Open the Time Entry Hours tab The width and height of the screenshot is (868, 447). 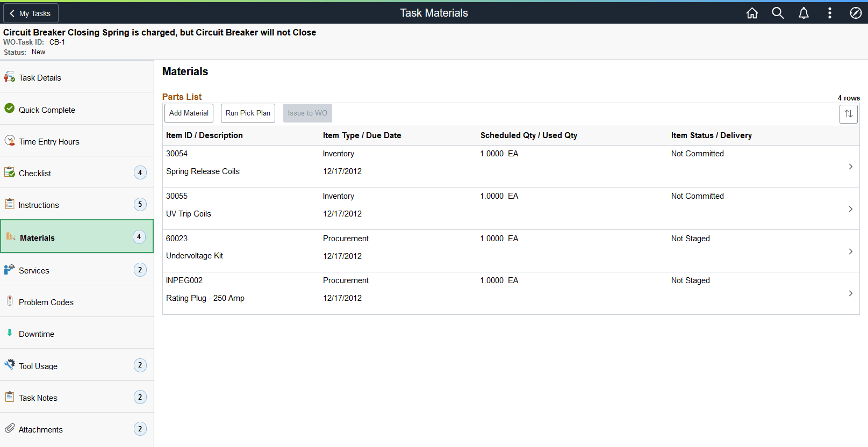tap(77, 141)
